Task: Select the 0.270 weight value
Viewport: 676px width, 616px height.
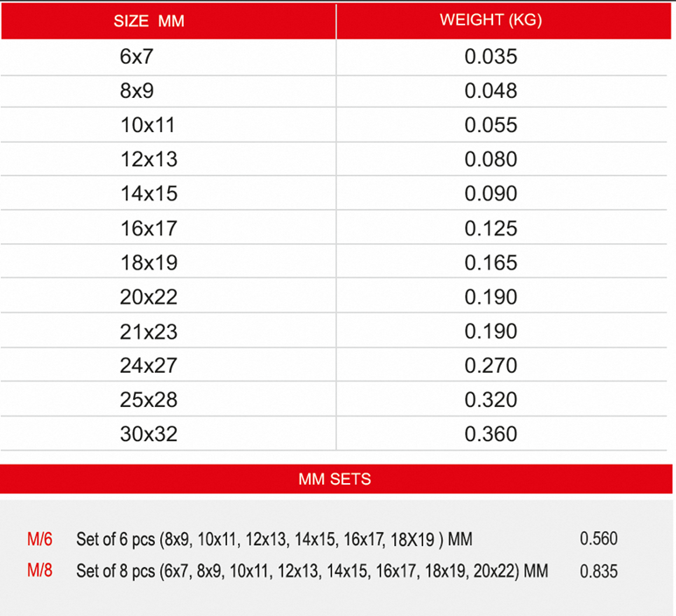Action: (490, 366)
